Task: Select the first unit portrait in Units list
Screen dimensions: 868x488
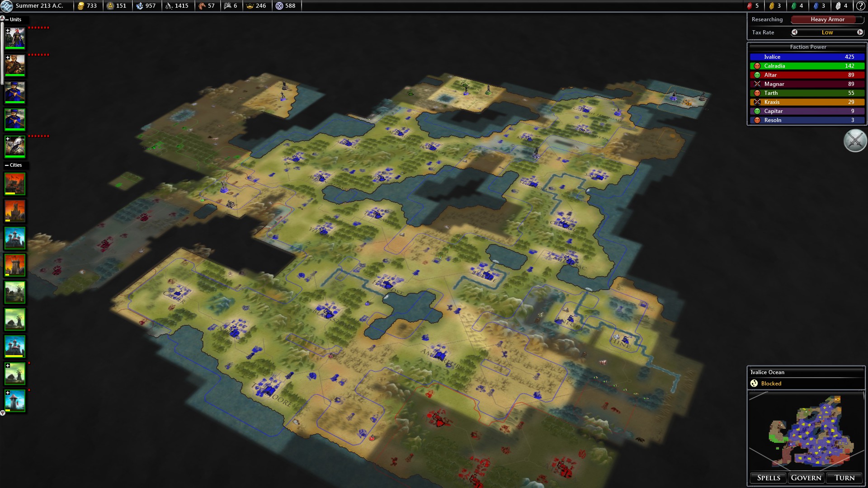Action: point(15,38)
